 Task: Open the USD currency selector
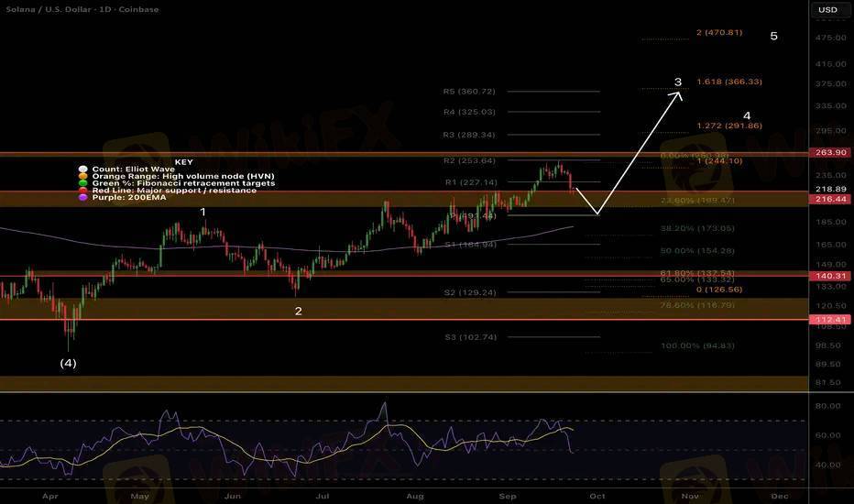click(x=827, y=10)
